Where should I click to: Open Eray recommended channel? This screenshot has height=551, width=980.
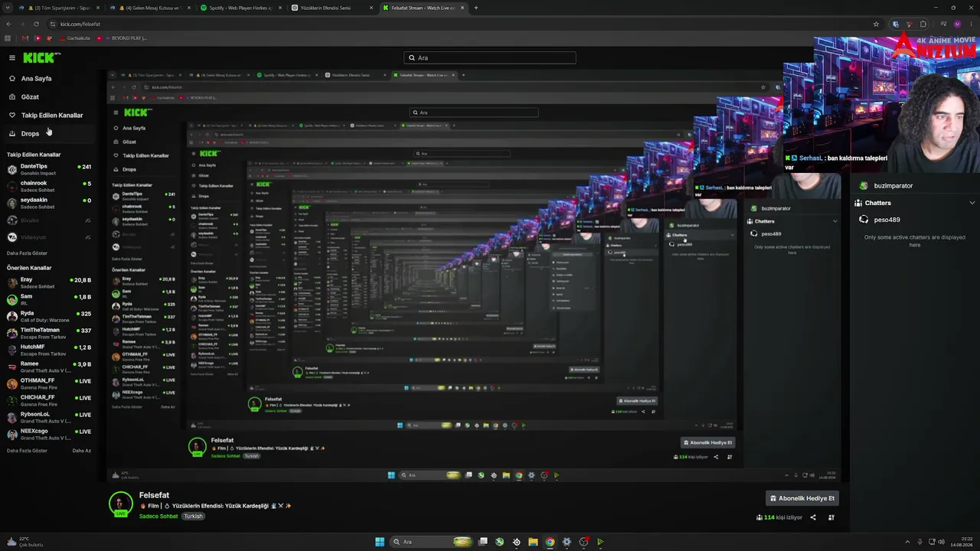pyautogui.click(x=49, y=282)
